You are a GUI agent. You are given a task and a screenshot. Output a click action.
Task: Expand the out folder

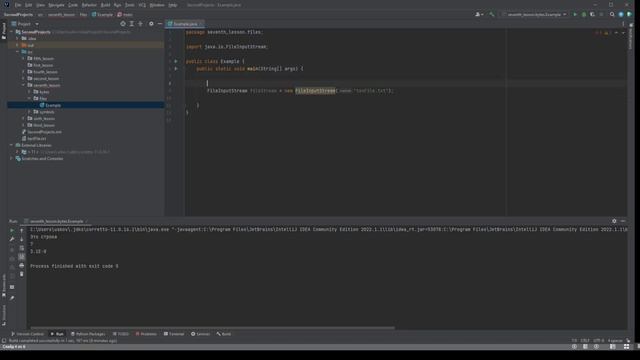18,45
